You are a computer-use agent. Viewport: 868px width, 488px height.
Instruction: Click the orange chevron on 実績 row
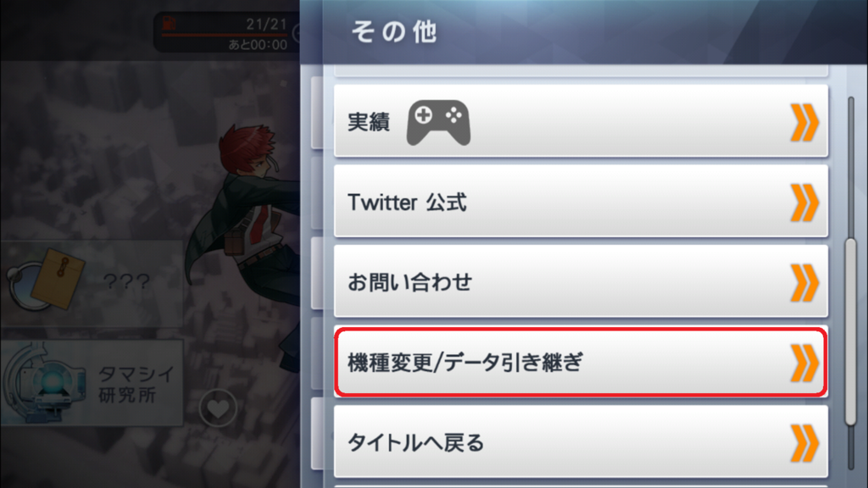(x=804, y=122)
